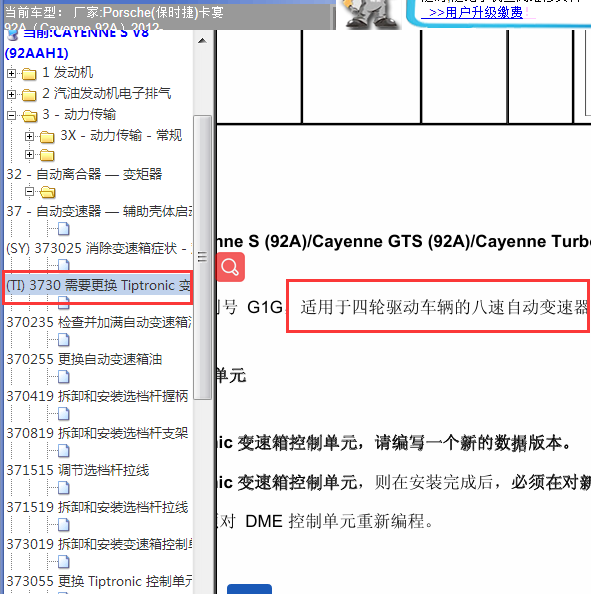Click the tree panel scroll up arrow

(202, 41)
